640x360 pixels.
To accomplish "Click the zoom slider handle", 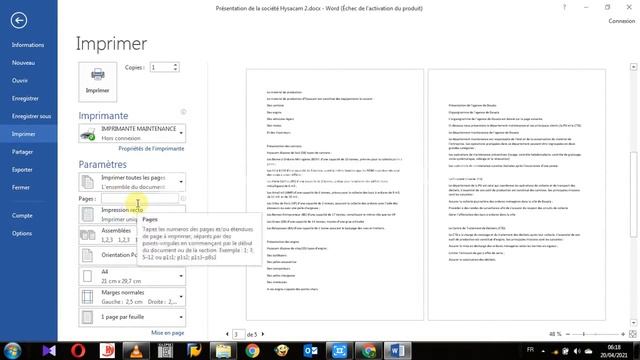I will (584, 334).
